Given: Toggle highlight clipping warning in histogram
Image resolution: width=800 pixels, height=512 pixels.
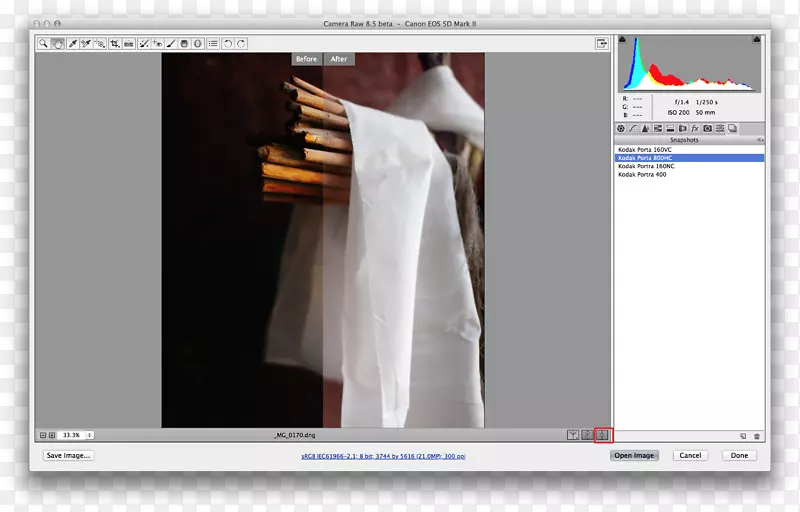Looking at the screenshot, I should point(757,40).
